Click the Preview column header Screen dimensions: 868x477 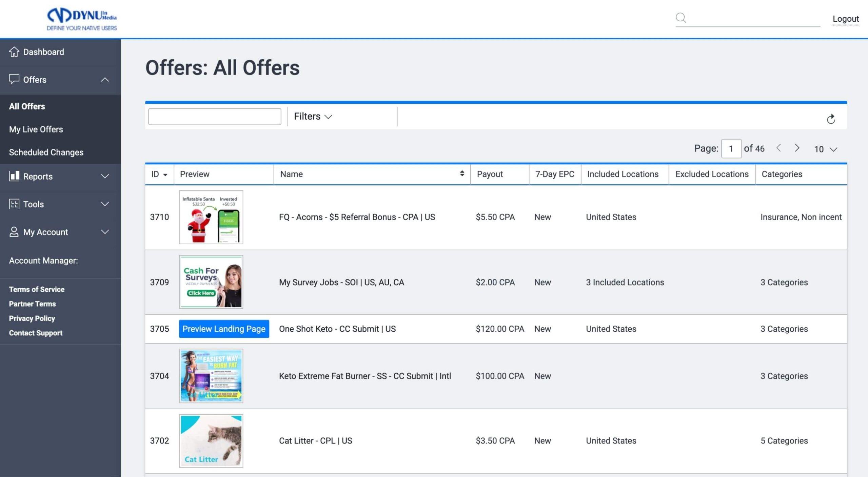tap(195, 174)
